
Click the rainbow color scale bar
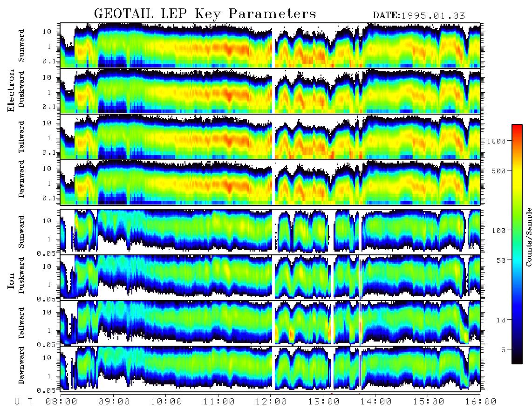pos(517,244)
